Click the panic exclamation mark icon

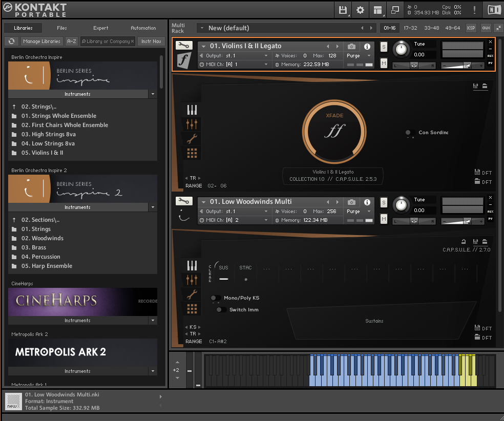pos(474,10)
